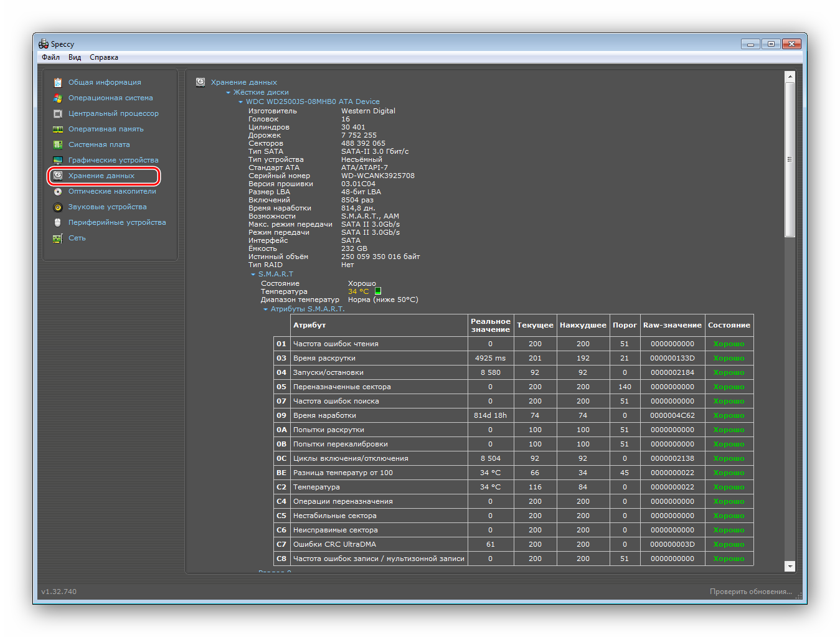Collapse Атрибуты S.M.A.R.T. table
840x637 pixels.
pos(265,309)
